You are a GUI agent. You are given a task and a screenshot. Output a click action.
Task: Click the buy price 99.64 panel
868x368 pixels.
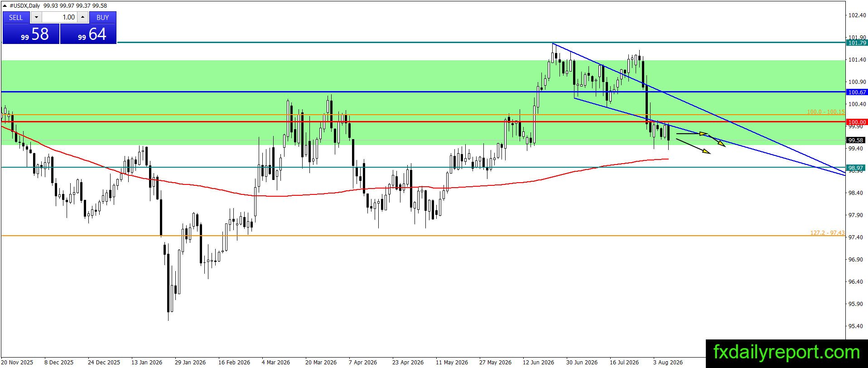[88, 34]
